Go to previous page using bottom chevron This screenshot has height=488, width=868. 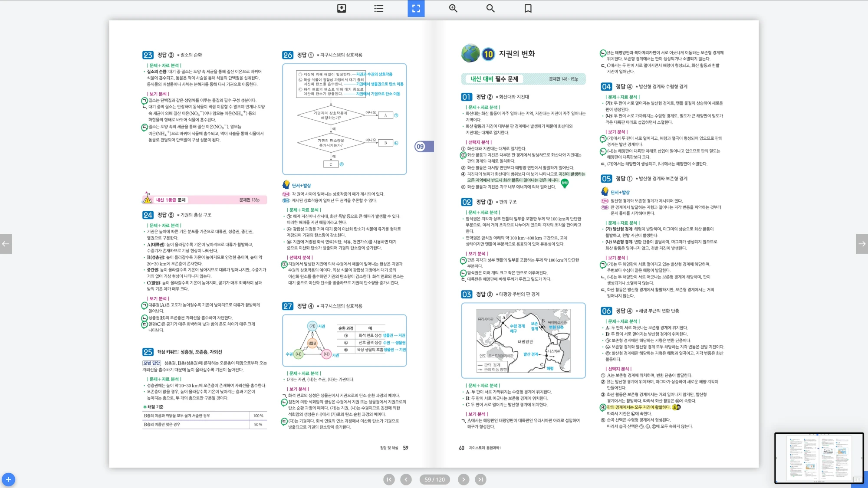406,479
